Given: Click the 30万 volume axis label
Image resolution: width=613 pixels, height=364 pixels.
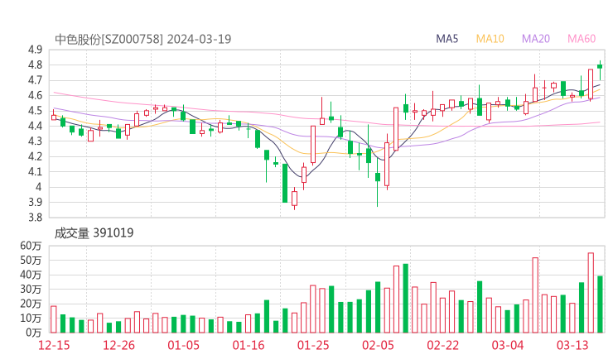Looking at the screenshot, I should pos(31,290).
